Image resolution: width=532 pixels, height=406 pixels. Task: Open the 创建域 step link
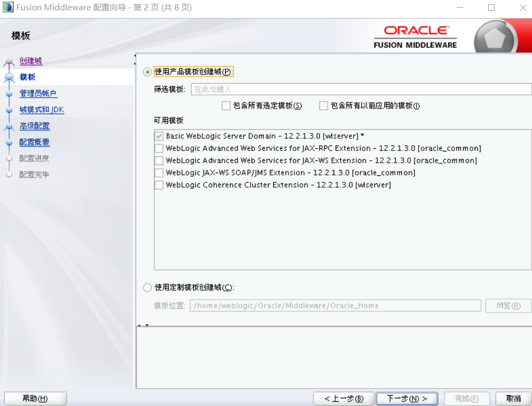[x=30, y=61]
